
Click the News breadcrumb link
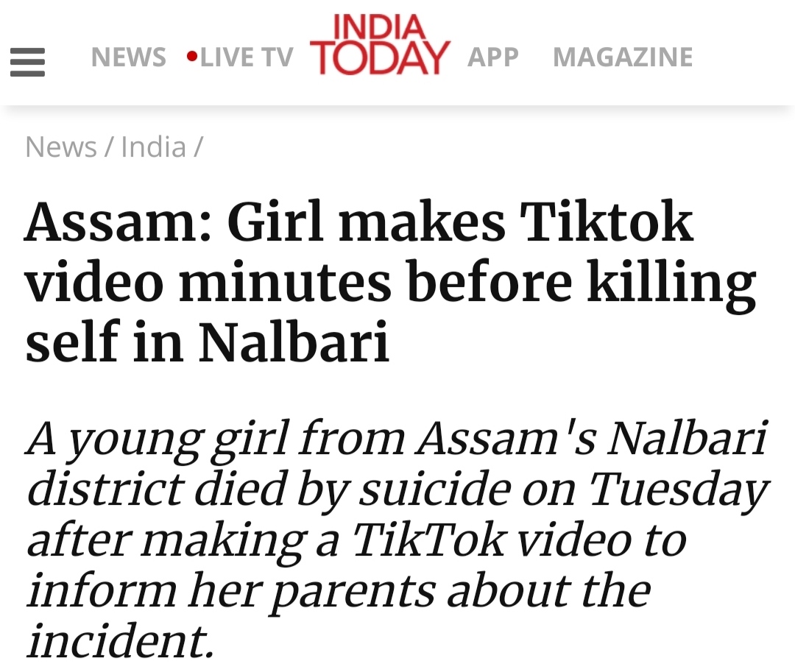pos(61,147)
